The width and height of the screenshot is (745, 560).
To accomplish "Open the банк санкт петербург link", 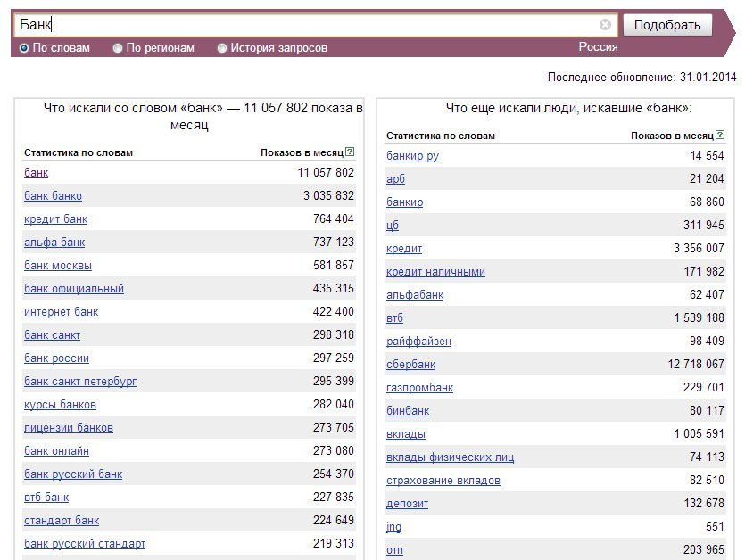I will (x=80, y=382).
